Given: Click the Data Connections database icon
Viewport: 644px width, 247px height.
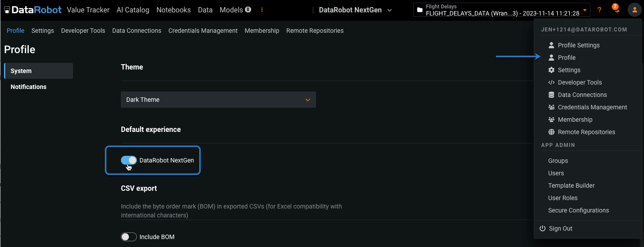Looking at the screenshot, I should coord(551,95).
